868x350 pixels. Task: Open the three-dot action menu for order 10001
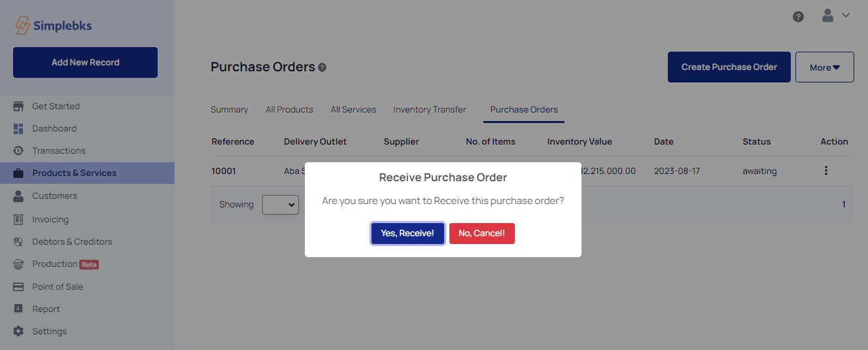pos(826,171)
